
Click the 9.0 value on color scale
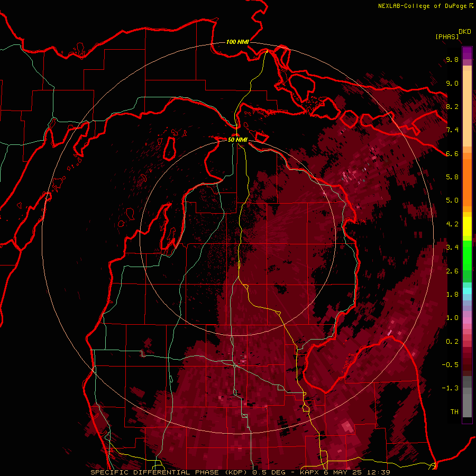pyautogui.click(x=452, y=84)
